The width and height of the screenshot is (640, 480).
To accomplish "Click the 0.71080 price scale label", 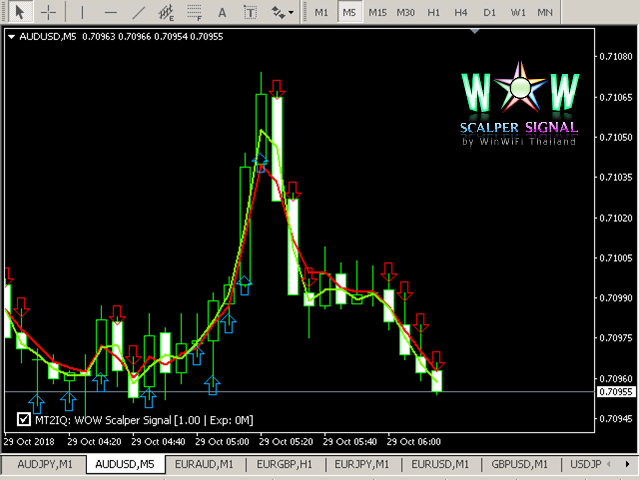I will [x=616, y=56].
